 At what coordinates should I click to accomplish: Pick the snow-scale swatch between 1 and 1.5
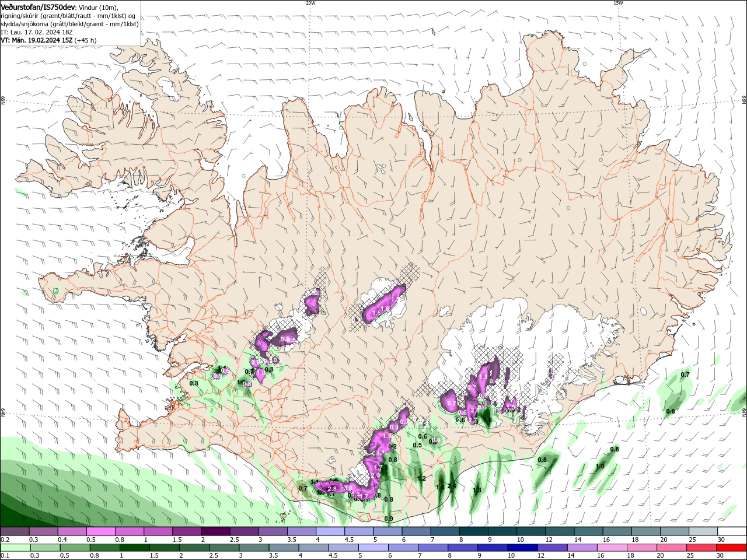tap(158, 531)
